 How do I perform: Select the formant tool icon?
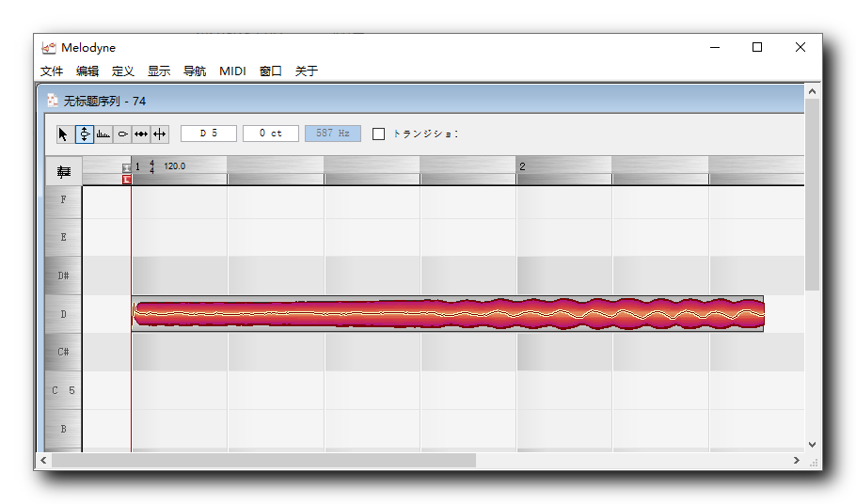[x=122, y=134]
